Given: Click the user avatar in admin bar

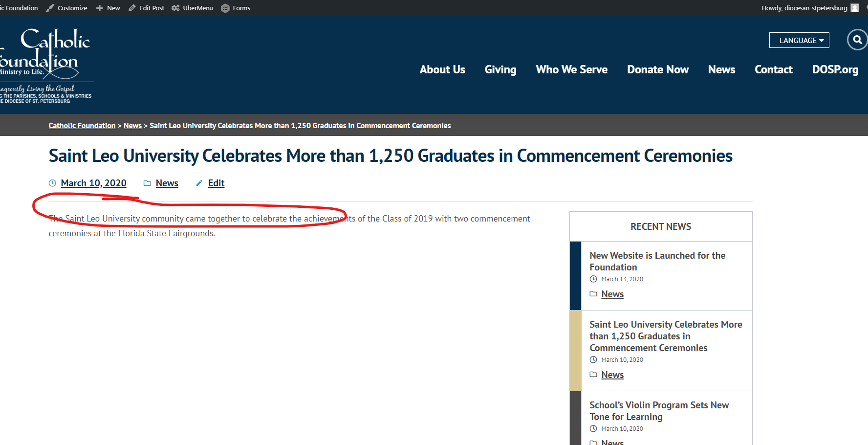Looking at the screenshot, I should point(855,8).
